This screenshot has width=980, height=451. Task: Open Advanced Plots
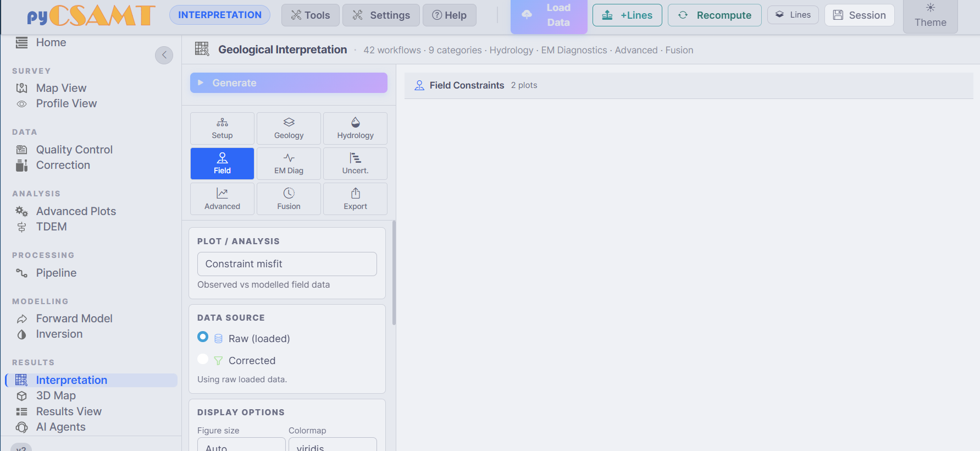pos(66,211)
